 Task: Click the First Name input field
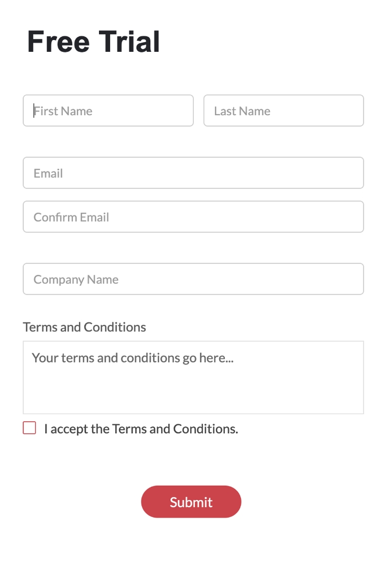point(108,111)
